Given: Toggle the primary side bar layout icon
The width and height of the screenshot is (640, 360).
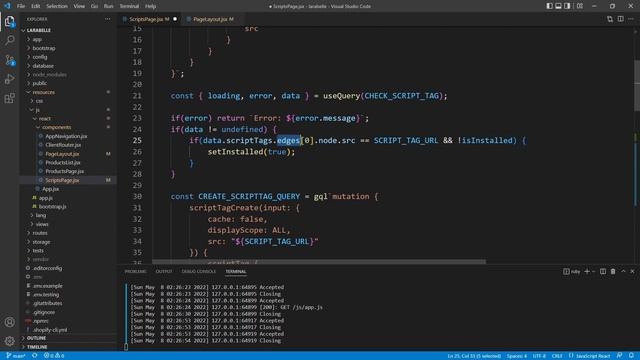Looking at the screenshot, I should pos(549,6).
